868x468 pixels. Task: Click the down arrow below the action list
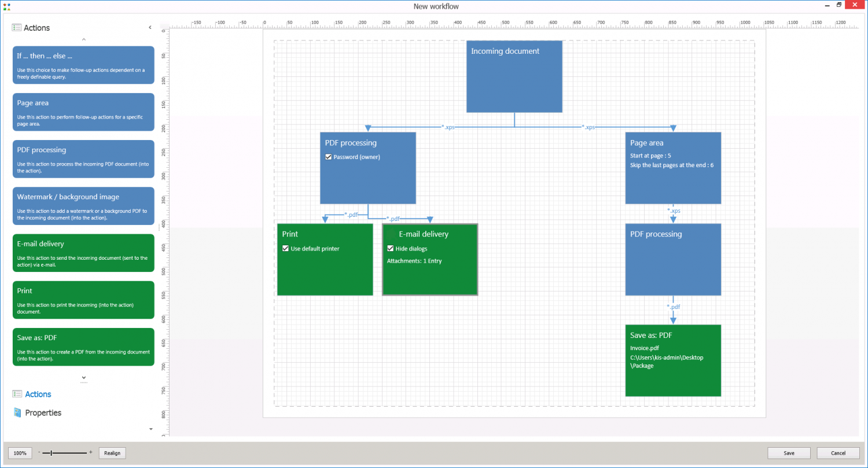pos(83,378)
